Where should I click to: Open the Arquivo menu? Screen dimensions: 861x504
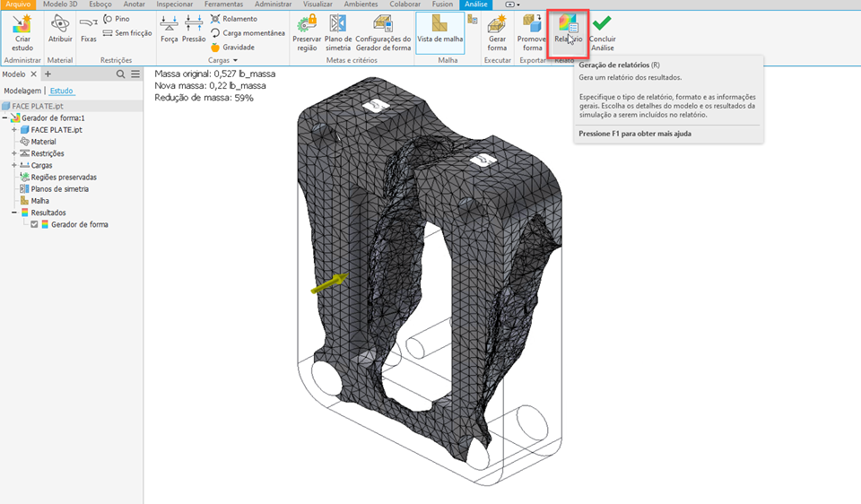(x=18, y=4)
